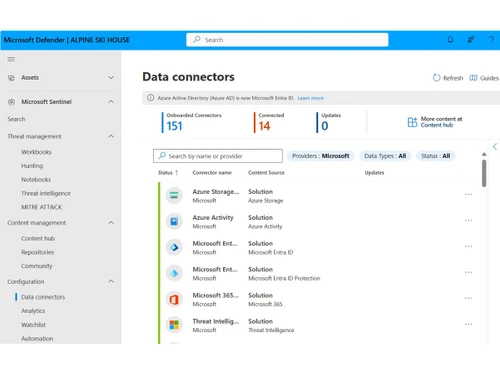Open the Status: All filter
The width and height of the screenshot is (500, 375).
click(x=435, y=156)
